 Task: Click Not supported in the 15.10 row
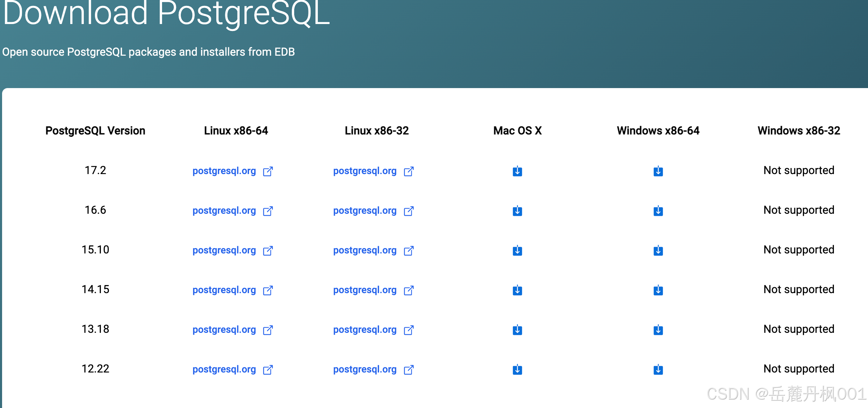pyautogui.click(x=799, y=250)
